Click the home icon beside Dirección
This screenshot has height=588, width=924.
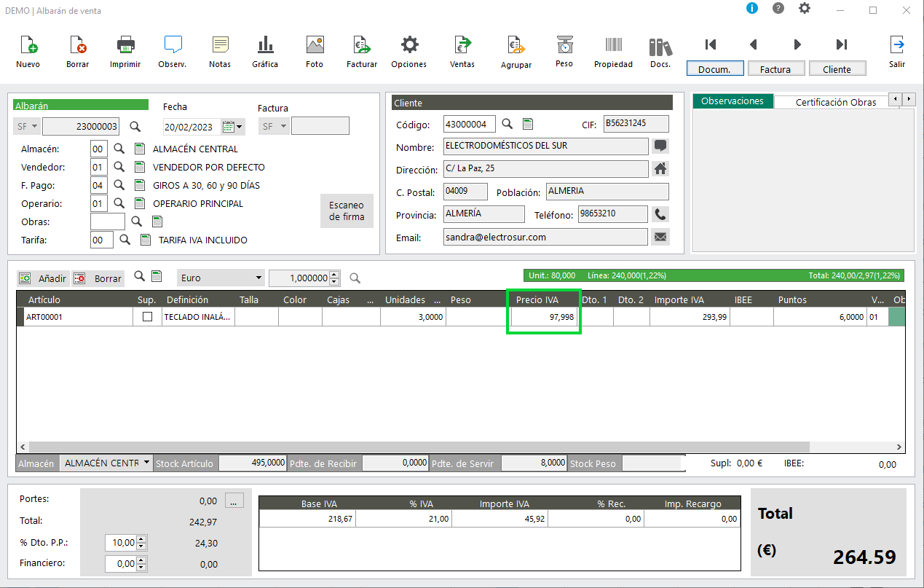[x=660, y=168]
